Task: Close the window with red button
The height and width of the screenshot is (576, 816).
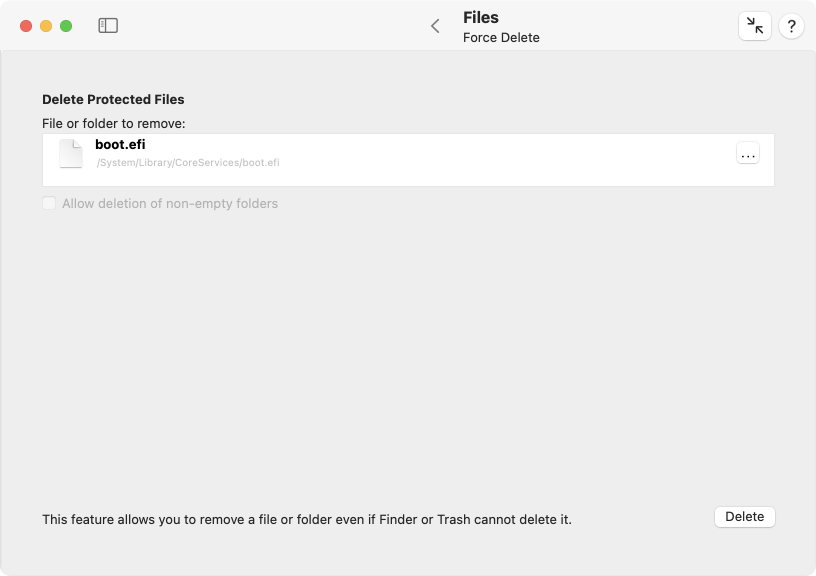Action: [26, 26]
